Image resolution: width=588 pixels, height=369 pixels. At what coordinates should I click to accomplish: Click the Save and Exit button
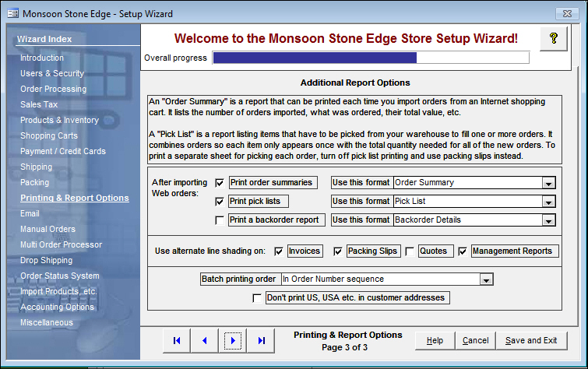530,340
